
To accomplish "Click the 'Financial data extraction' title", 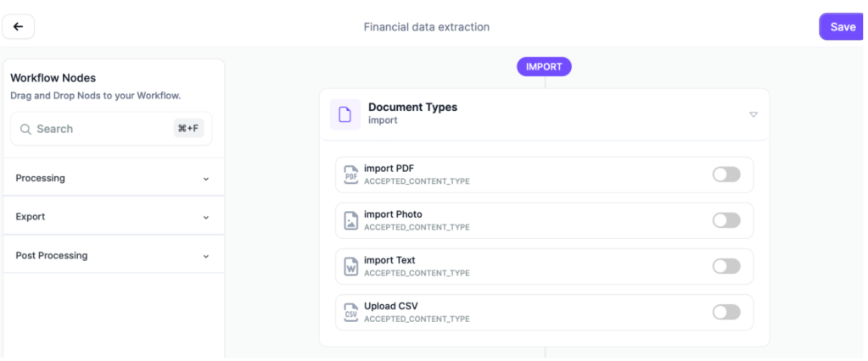I will 426,26.
